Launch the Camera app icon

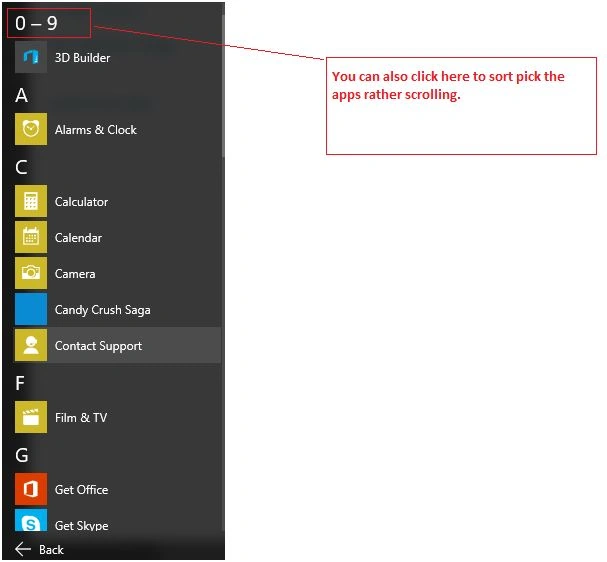[x=31, y=273]
